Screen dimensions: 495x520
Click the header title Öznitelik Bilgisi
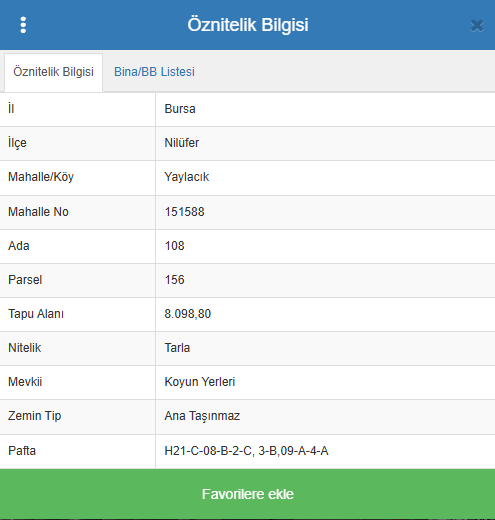tap(248, 25)
